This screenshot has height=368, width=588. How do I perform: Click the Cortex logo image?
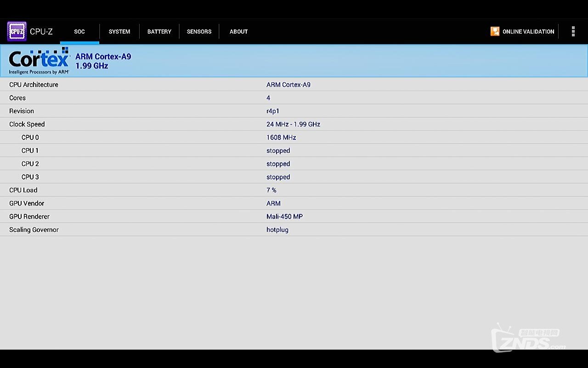tap(40, 61)
